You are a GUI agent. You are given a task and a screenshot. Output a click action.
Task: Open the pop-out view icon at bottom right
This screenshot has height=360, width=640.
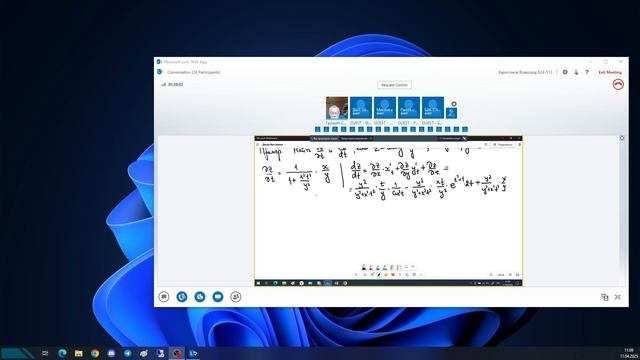click(x=604, y=297)
